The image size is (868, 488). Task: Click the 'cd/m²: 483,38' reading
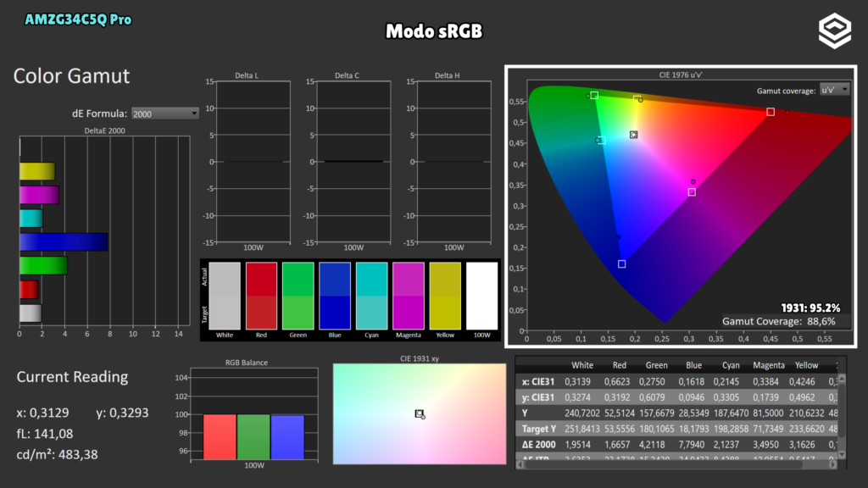57,455
